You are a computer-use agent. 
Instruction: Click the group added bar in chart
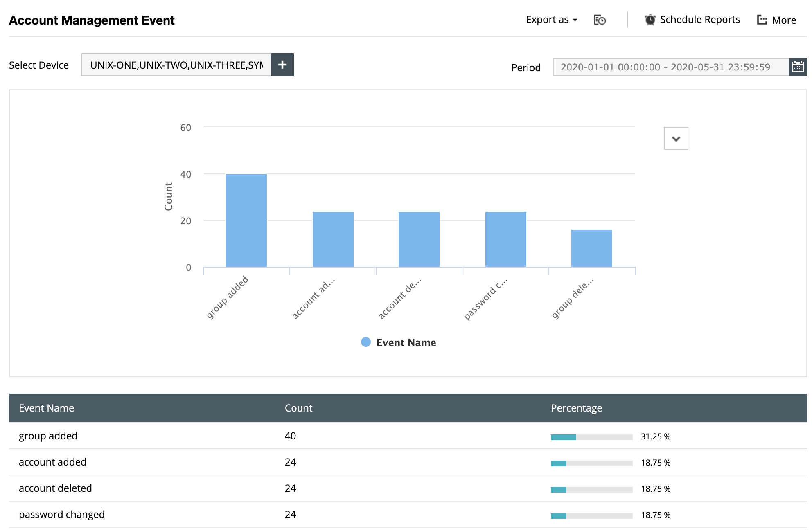click(246, 221)
